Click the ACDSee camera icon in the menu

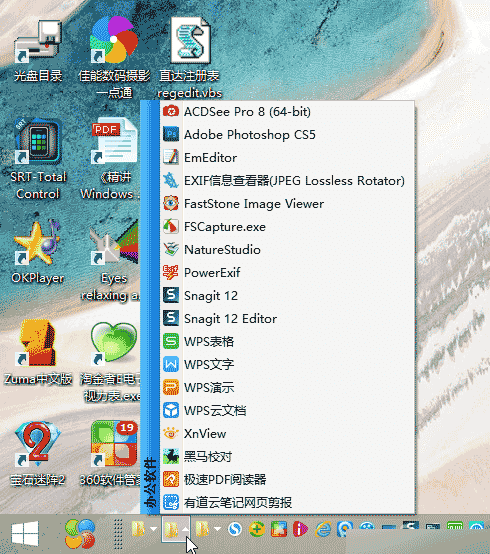171,112
